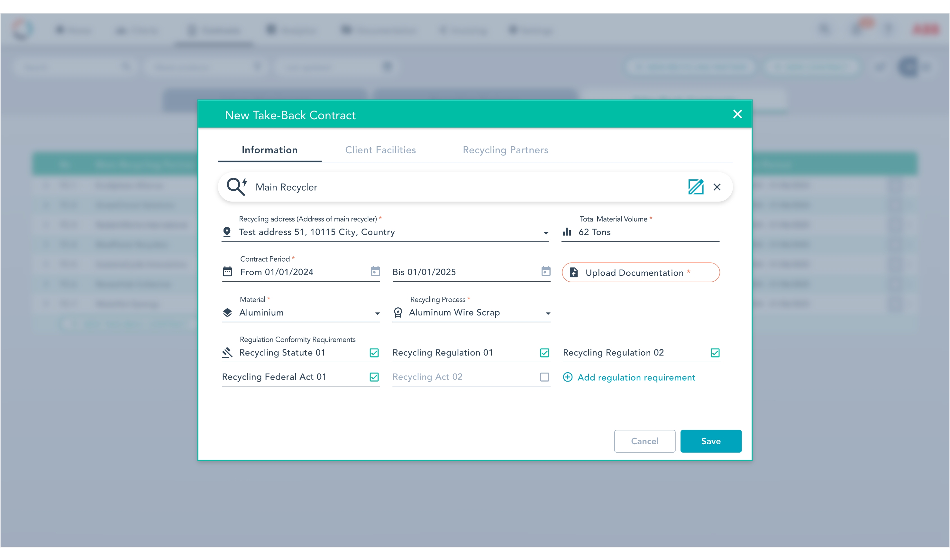Open the Bis date calendar picker
This screenshot has width=950, height=560.
pyautogui.click(x=545, y=271)
